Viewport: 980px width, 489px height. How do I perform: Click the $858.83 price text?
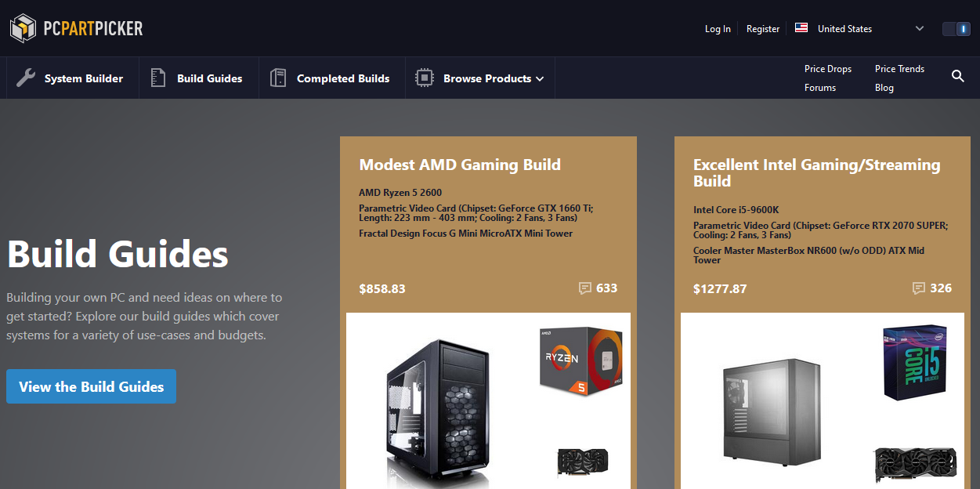pyautogui.click(x=382, y=289)
